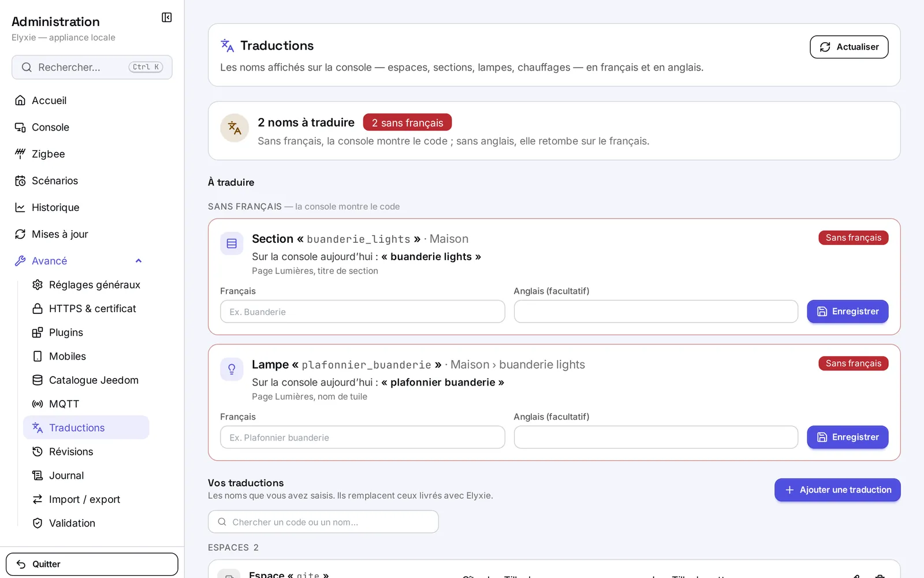Screen dimensions: 924x578
Task: Focus Anglais field for plafonnier_buanderie lamp
Action: pos(656,438)
